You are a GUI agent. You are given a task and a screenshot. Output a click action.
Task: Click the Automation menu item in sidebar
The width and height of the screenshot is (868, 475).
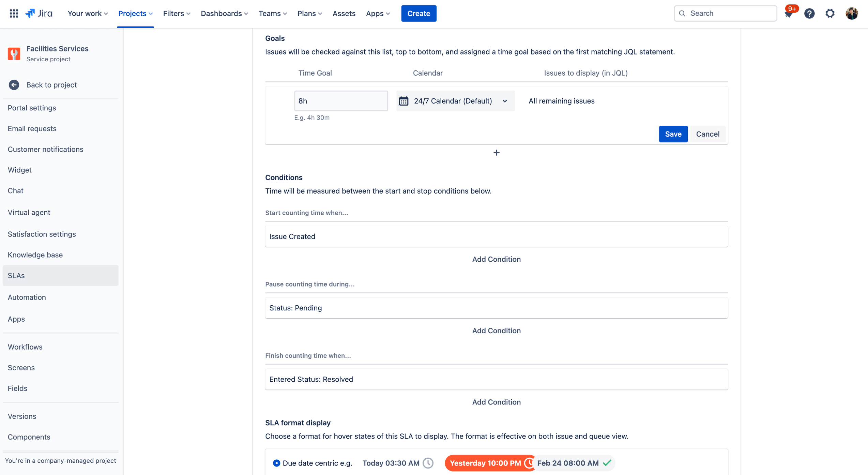click(x=26, y=297)
